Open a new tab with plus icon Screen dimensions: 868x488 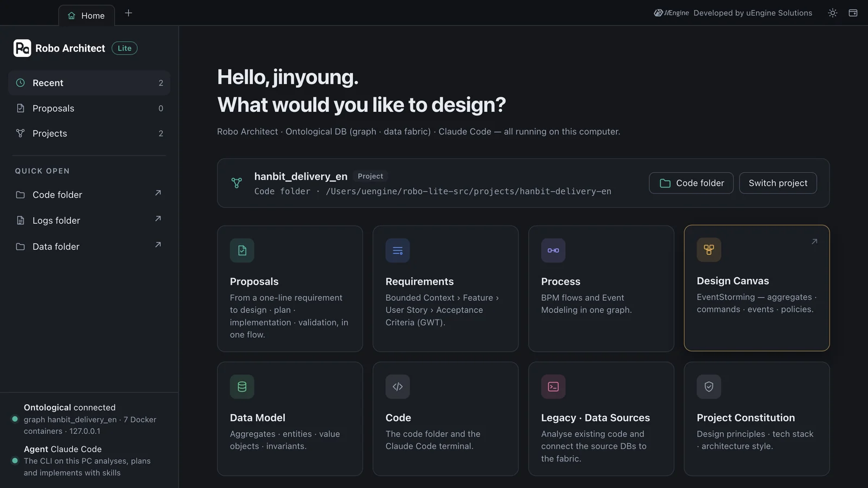(129, 13)
